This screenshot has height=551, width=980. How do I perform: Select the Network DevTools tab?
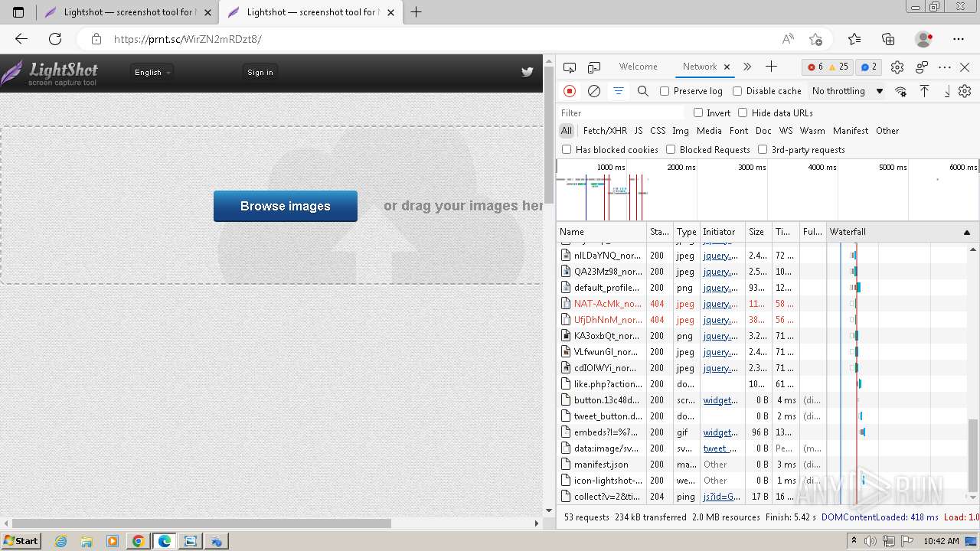pyautogui.click(x=700, y=67)
